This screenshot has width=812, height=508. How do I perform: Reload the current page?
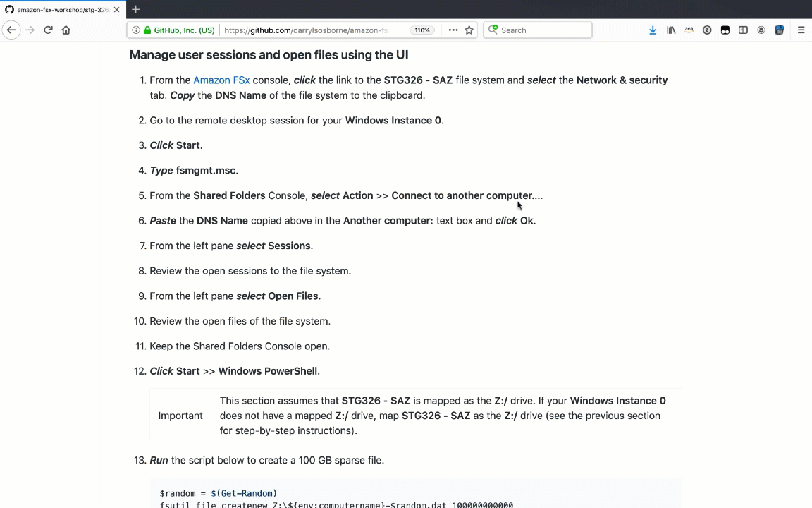point(48,30)
